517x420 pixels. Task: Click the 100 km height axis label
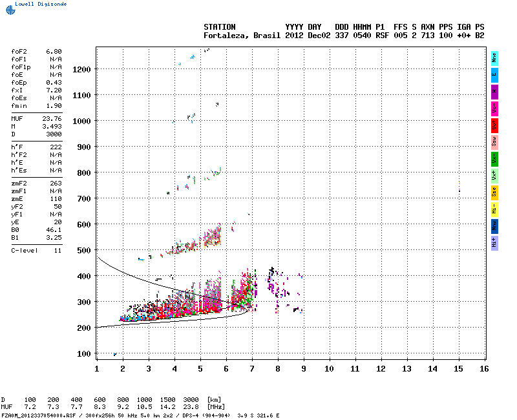click(x=84, y=354)
